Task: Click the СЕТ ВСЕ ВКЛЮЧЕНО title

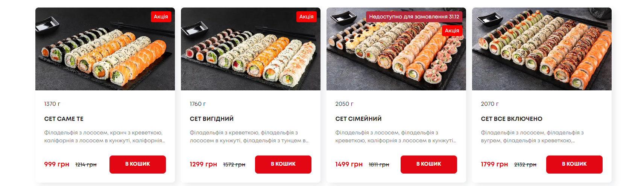Action: [x=512, y=119]
